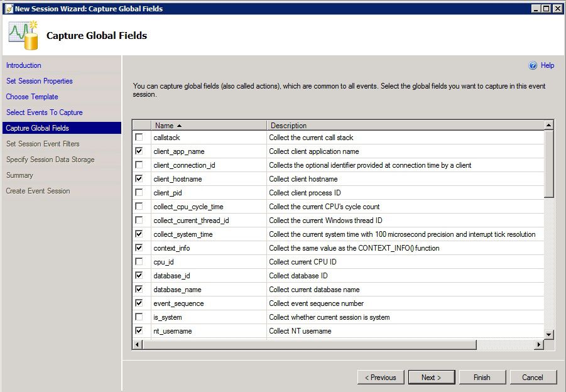Click the is_system row name

(x=168, y=317)
